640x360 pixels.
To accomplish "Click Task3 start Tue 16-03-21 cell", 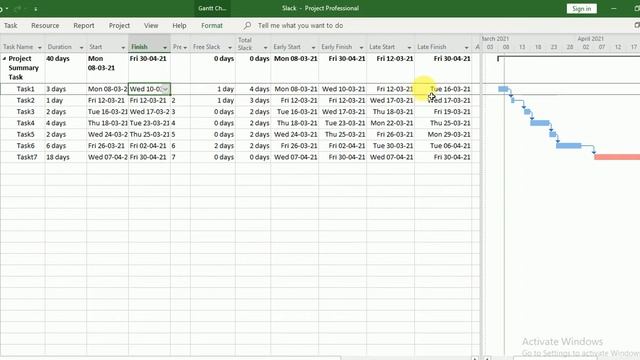I will (107, 111).
